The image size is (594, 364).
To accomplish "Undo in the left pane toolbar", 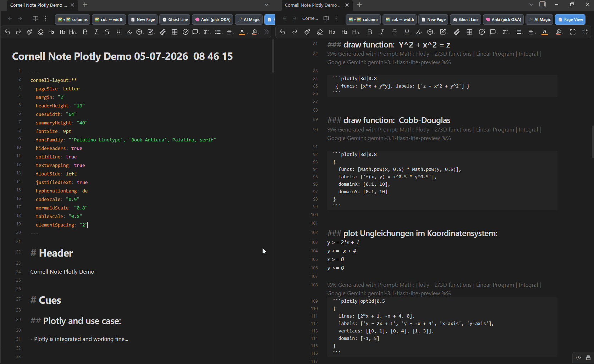I will click(7, 32).
